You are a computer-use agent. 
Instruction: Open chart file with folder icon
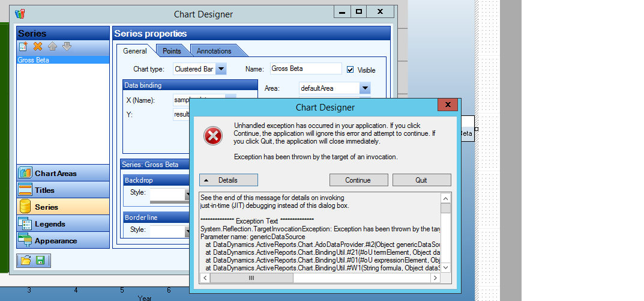pos(26,261)
